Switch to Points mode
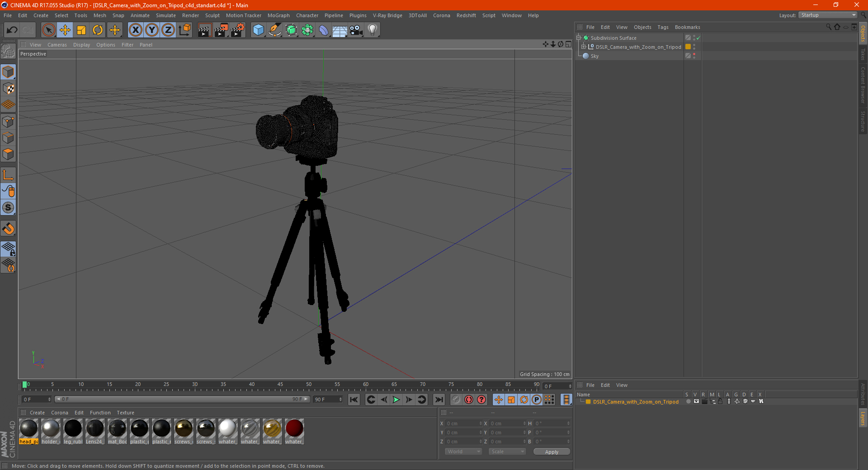The height and width of the screenshot is (470, 868). (x=8, y=122)
